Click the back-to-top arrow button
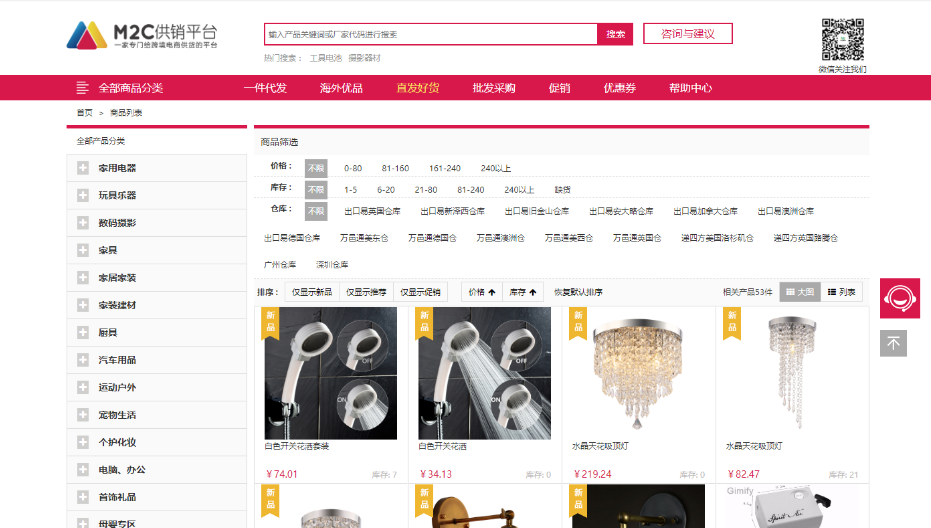 click(893, 343)
